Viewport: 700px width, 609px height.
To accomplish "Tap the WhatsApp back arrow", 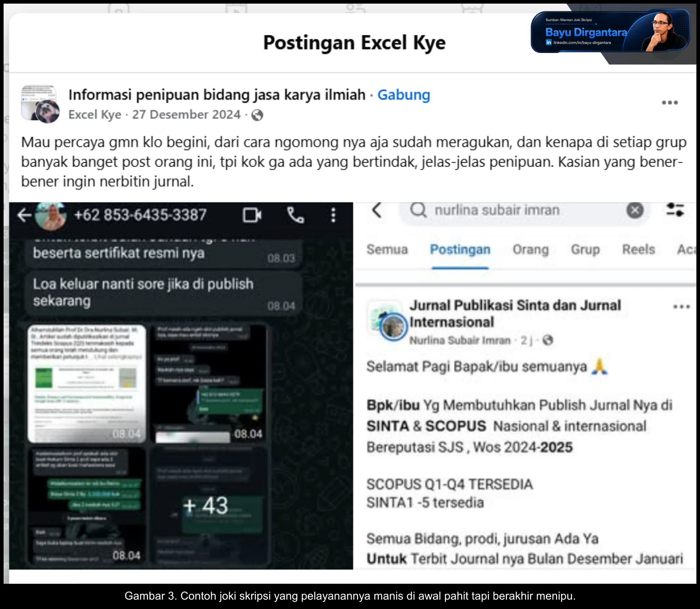I will pyautogui.click(x=24, y=215).
